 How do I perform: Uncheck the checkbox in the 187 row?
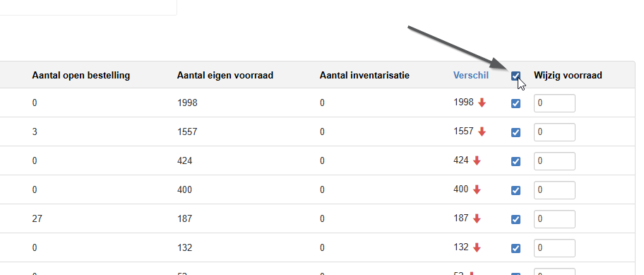coord(515,220)
